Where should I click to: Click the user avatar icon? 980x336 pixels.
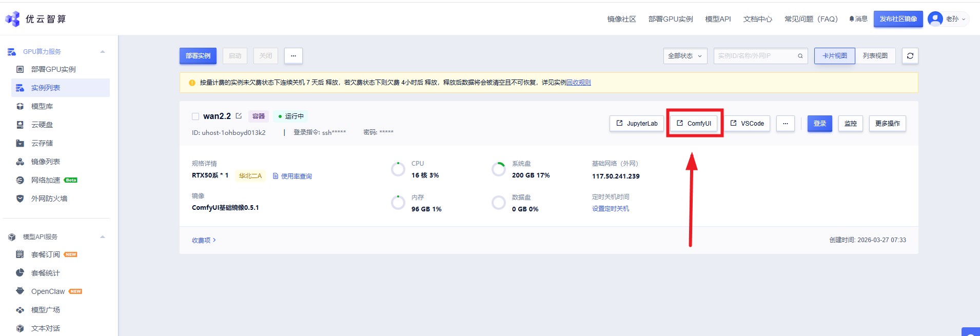pyautogui.click(x=935, y=19)
